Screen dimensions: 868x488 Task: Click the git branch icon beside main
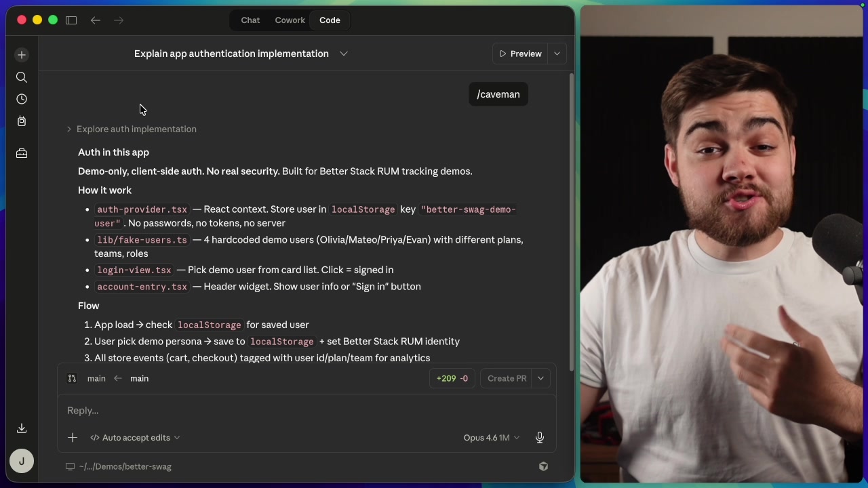[x=72, y=378]
